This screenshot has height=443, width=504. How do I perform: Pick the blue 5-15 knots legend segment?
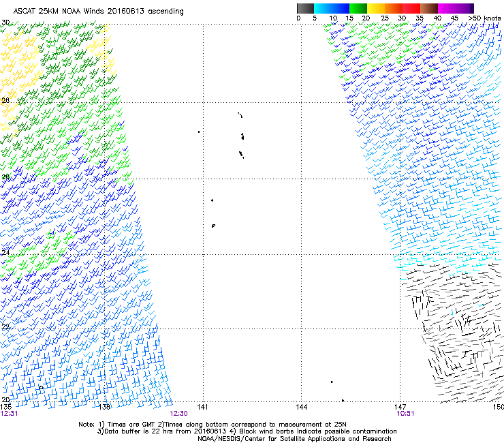(x=332, y=8)
